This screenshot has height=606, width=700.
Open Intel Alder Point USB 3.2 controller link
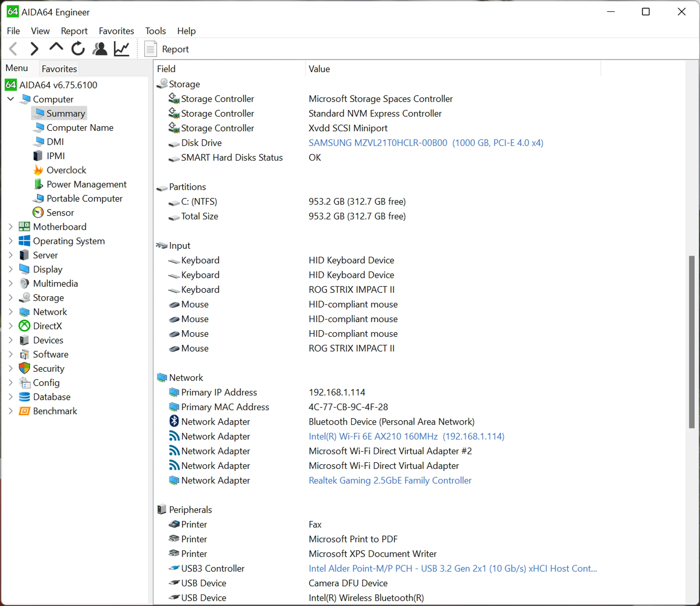click(453, 568)
